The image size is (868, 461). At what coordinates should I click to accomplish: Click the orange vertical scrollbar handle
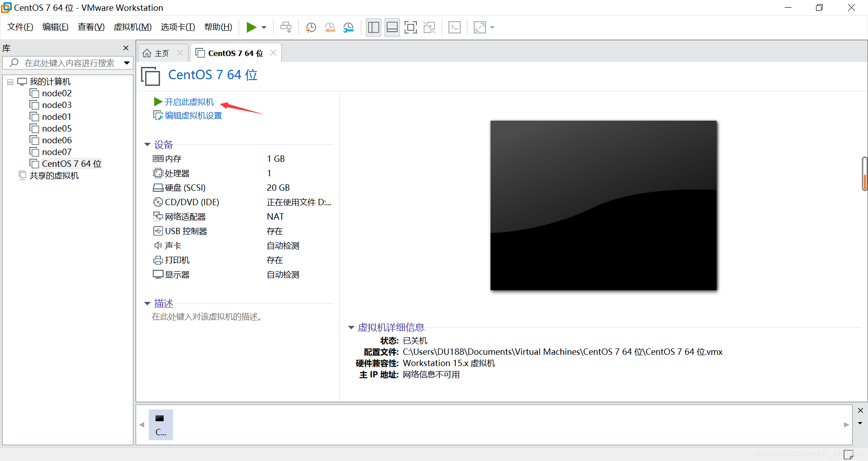tap(865, 174)
